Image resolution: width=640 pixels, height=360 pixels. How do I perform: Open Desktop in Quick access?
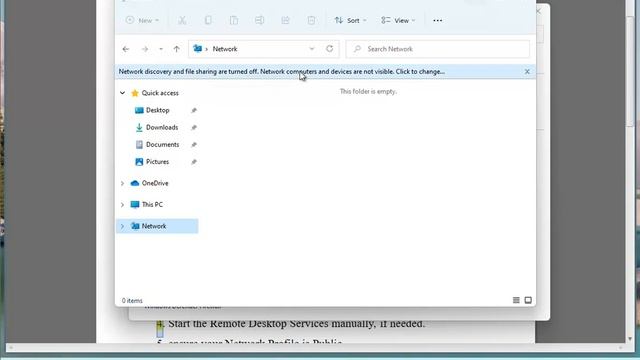pos(158,110)
